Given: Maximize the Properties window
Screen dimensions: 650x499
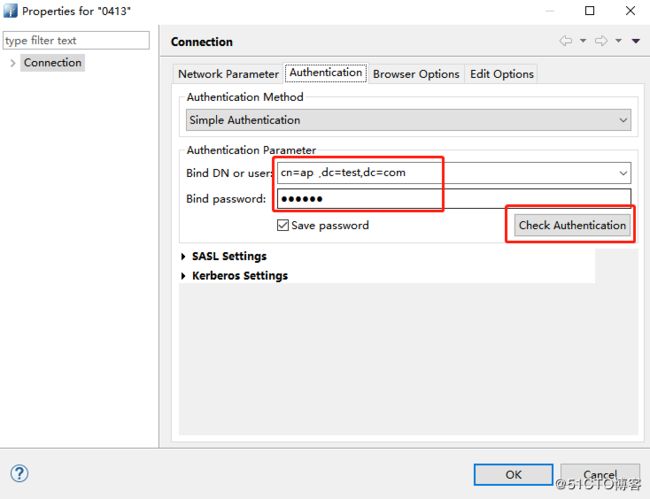Looking at the screenshot, I should click(x=589, y=11).
